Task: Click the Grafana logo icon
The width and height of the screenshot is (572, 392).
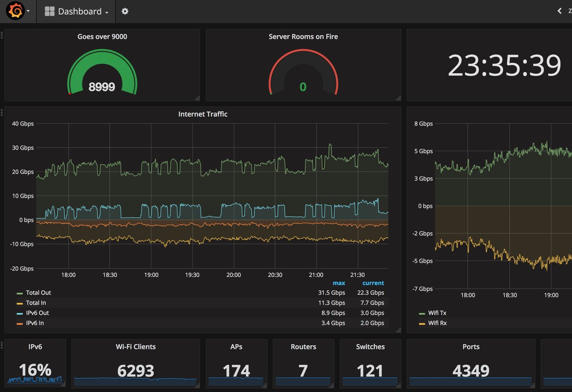Action: pos(15,11)
